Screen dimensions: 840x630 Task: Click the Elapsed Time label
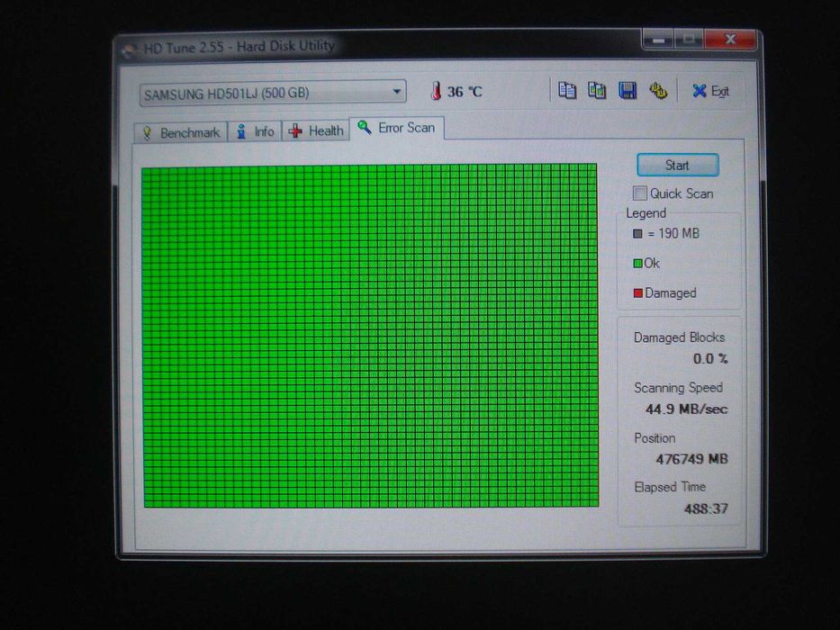click(x=670, y=487)
